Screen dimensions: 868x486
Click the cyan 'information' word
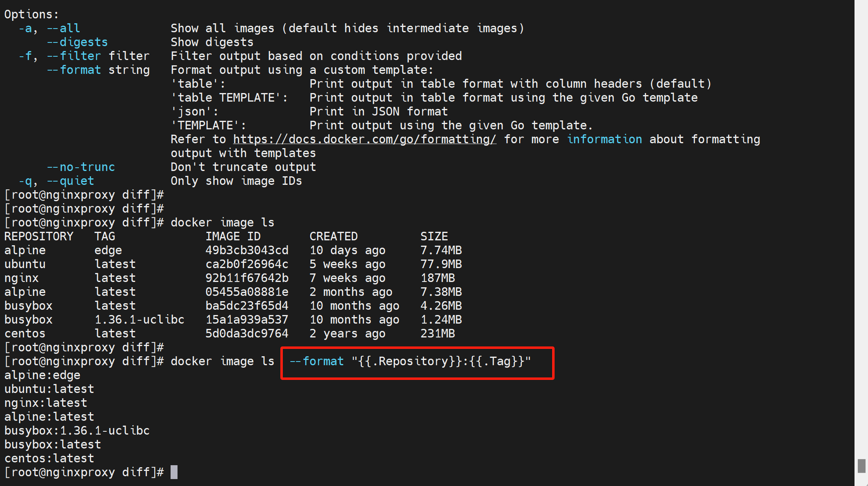[604, 140]
